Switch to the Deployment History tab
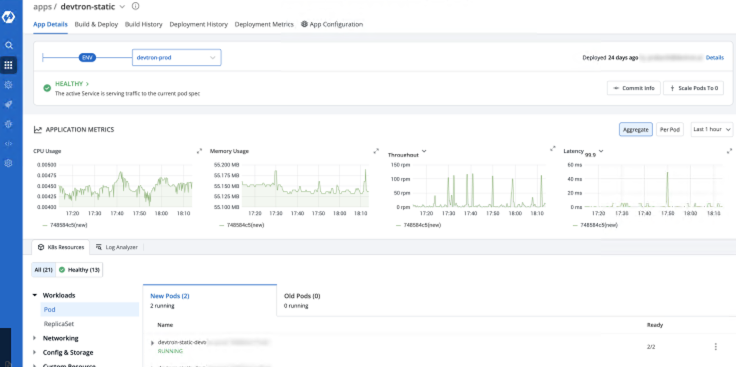The image size is (736, 367). click(x=199, y=24)
